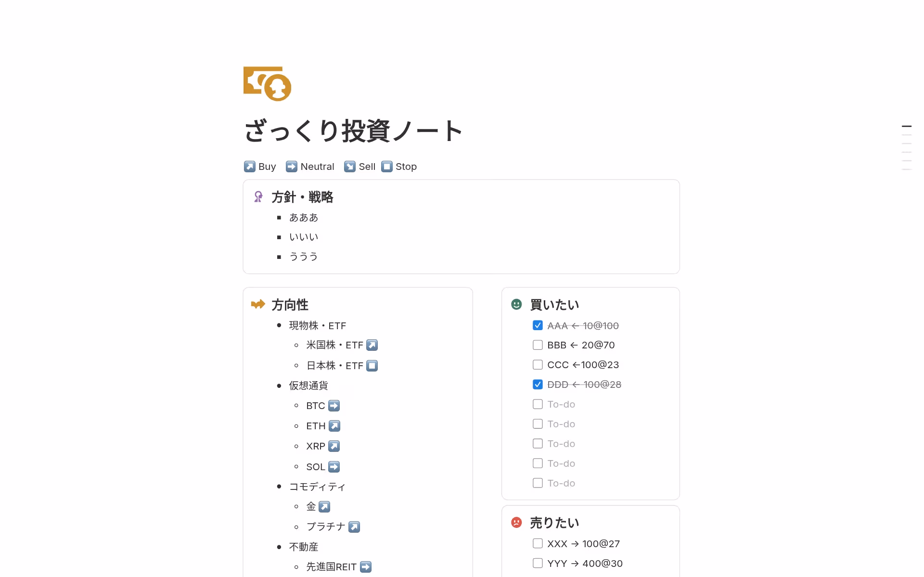924x577 pixels.
Task: Click the green smiley icon beside 買いたい
Action: [516, 304]
